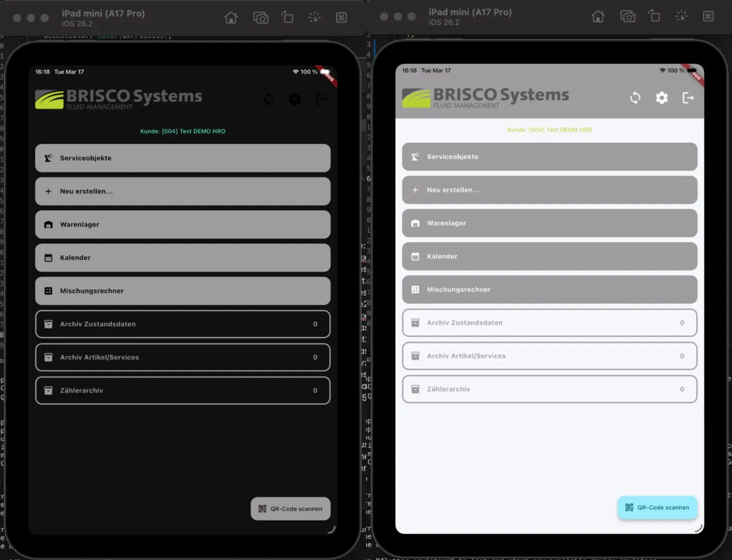This screenshot has height=560, width=732.
Task: Click the rotate device icon in simulator toolbar
Action: pyautogui.click(x=288, y=17)
